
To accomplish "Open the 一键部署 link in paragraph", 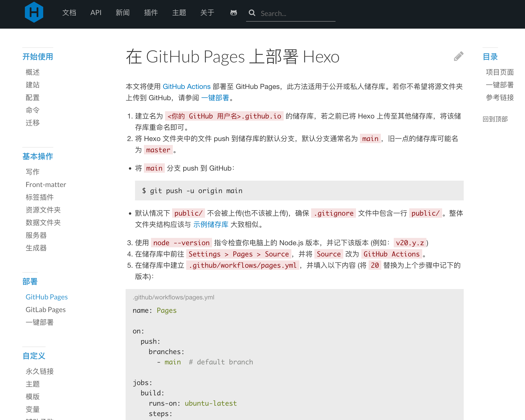I will click(x=216, y=98).
